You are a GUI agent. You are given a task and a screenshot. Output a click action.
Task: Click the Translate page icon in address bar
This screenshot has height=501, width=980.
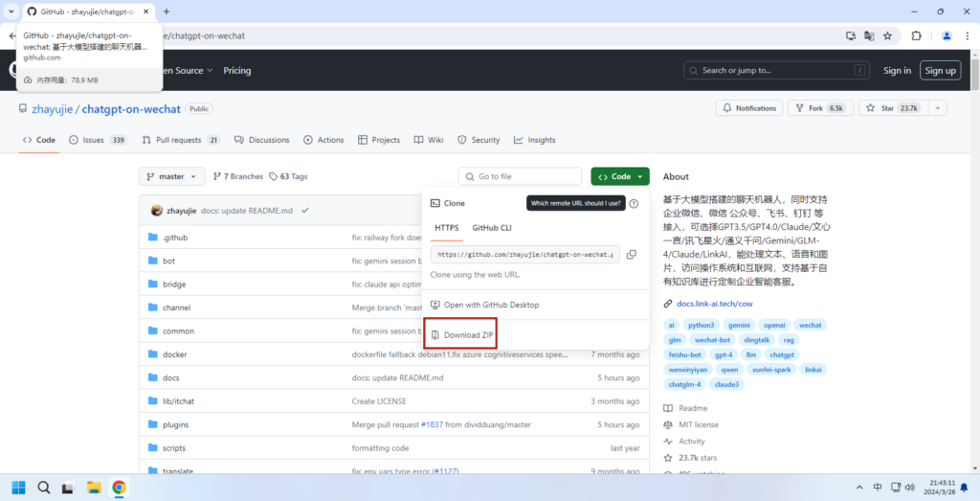(869, 35)
